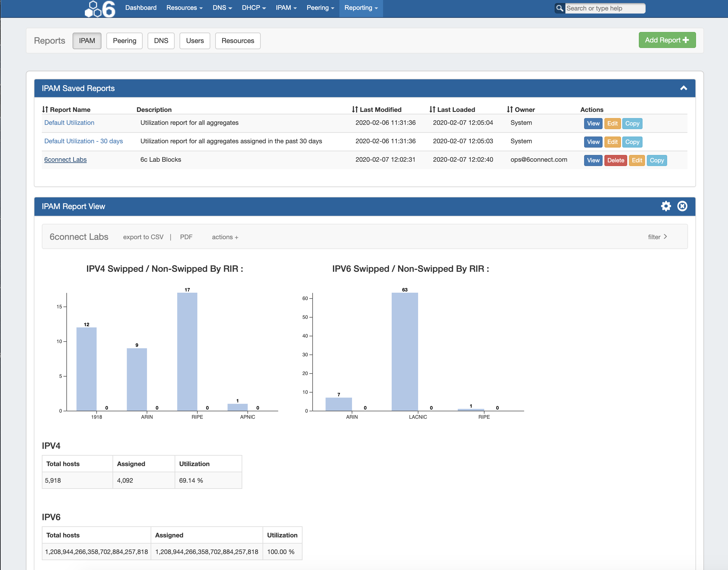This screenshot has height=570, width=728.
Task: Open the Reporting dropdown menu
Action: pos(361,8)
